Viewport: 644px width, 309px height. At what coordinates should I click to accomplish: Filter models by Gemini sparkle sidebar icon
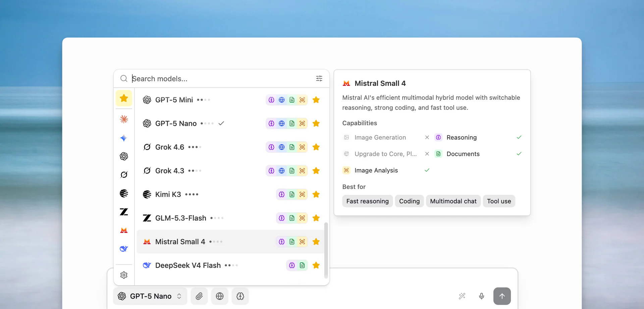(124, 138)
